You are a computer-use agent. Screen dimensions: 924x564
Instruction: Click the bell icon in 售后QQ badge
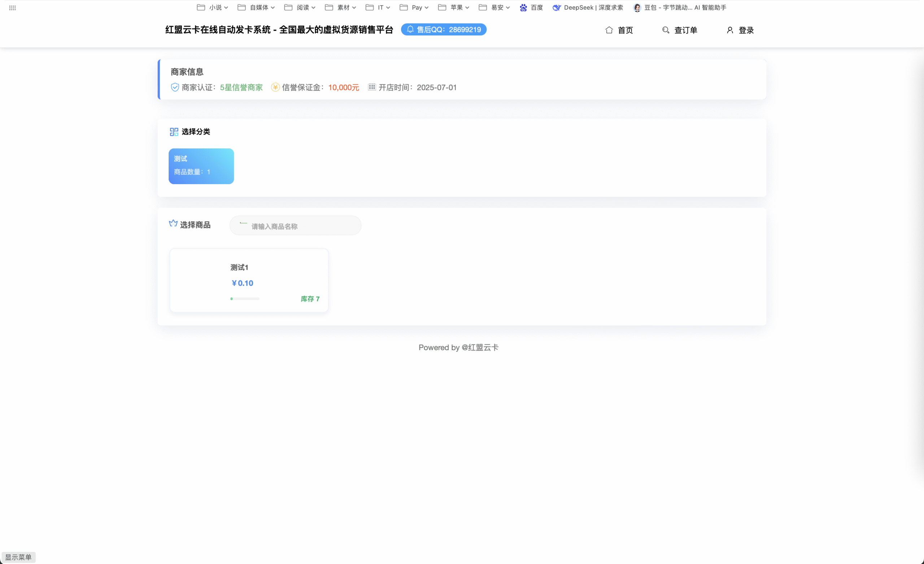click(410, 29)
